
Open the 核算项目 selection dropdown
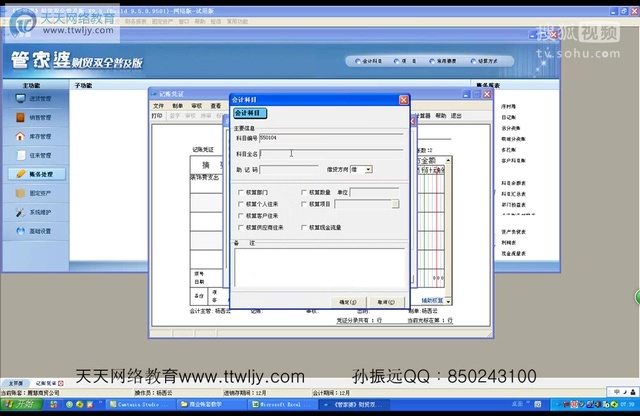[395, 203]
